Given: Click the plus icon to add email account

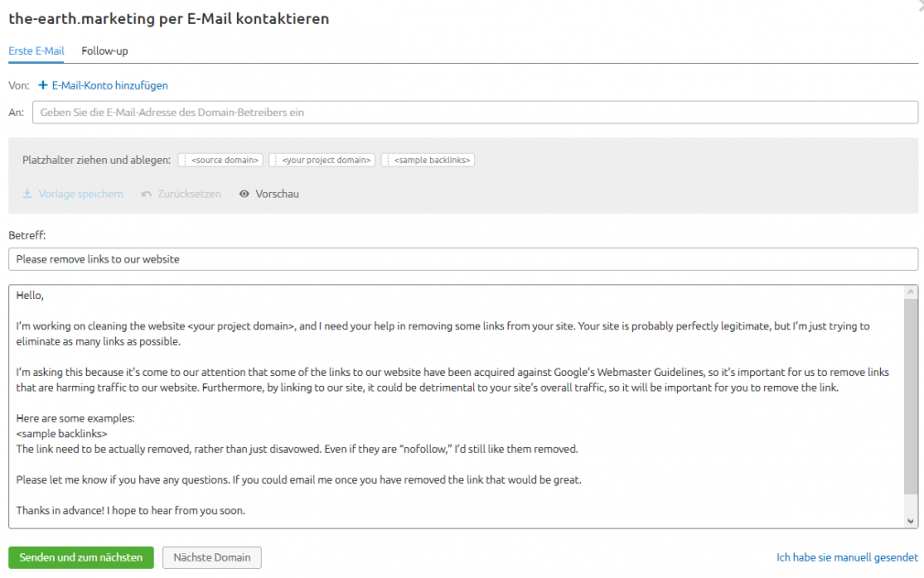Looking at the screenshot, I should point(42,85).
